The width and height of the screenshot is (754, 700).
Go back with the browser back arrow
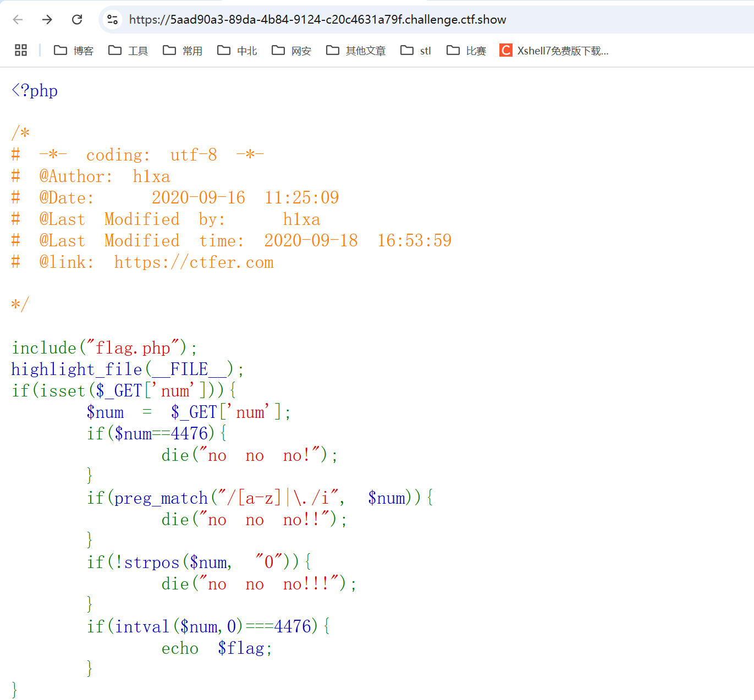point(18,20)
